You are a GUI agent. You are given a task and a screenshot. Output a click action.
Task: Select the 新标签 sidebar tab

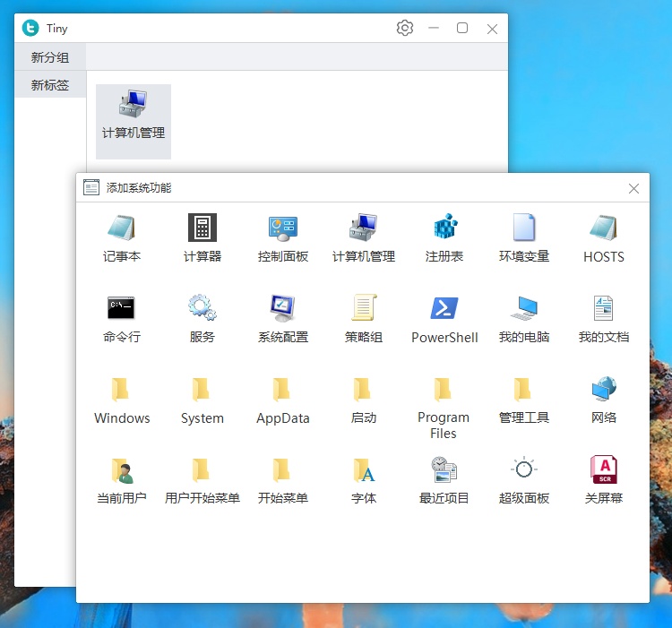point(50,85)
